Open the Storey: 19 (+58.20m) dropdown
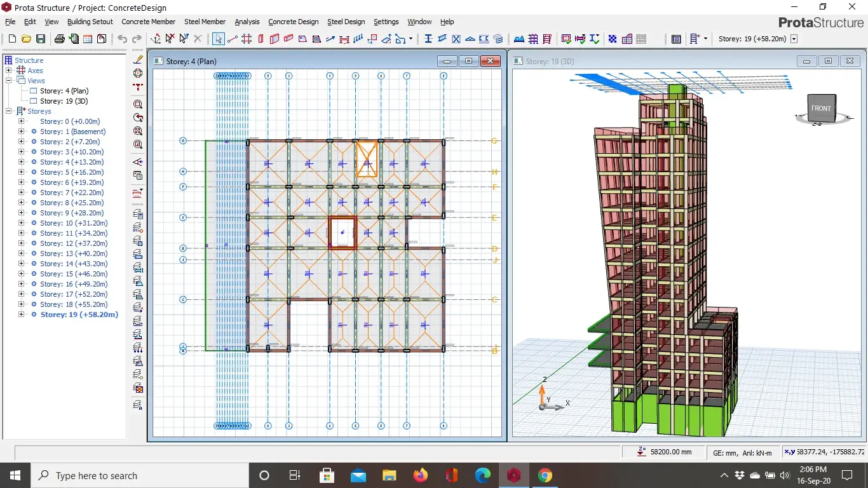868x488 pixels. coord(794,39)
